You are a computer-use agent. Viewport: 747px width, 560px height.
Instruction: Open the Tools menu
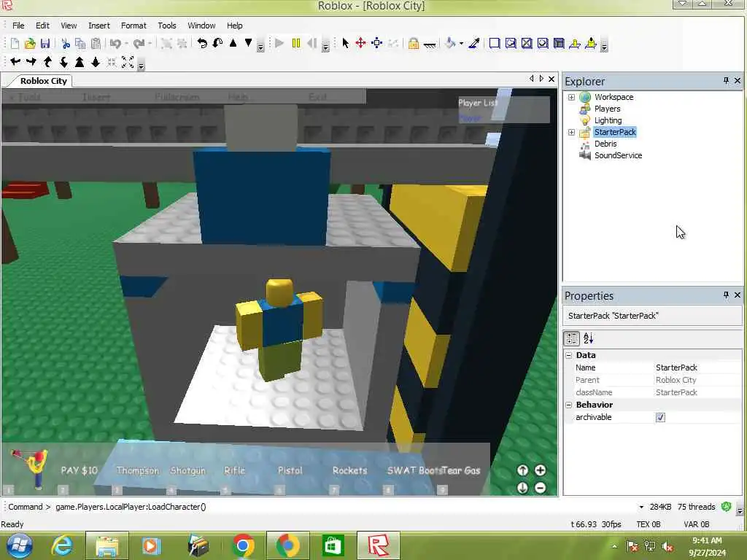167,26
